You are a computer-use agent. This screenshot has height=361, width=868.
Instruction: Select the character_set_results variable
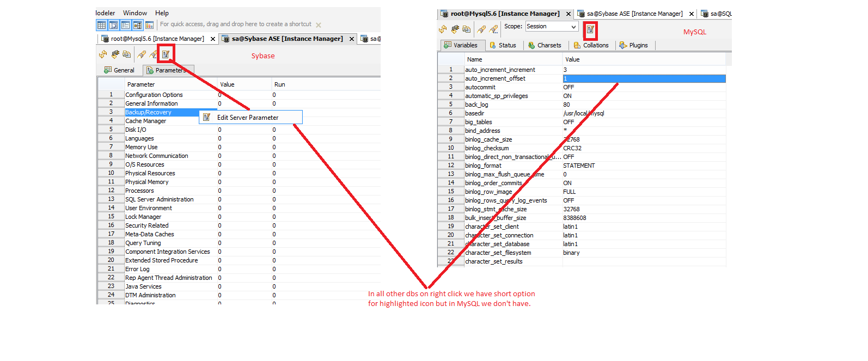click(494, 261)
